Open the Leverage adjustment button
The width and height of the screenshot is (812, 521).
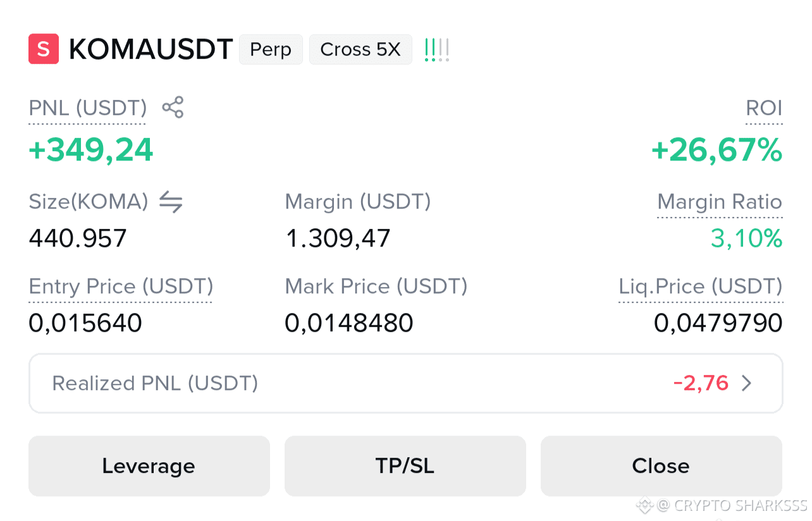[149, 466]
